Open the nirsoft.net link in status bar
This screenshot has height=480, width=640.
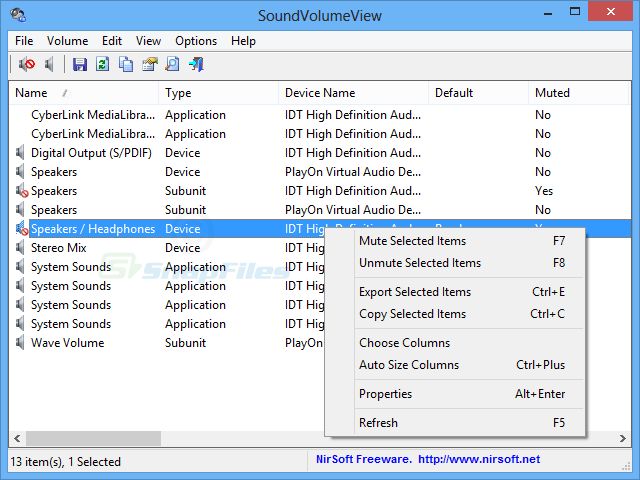478,460
